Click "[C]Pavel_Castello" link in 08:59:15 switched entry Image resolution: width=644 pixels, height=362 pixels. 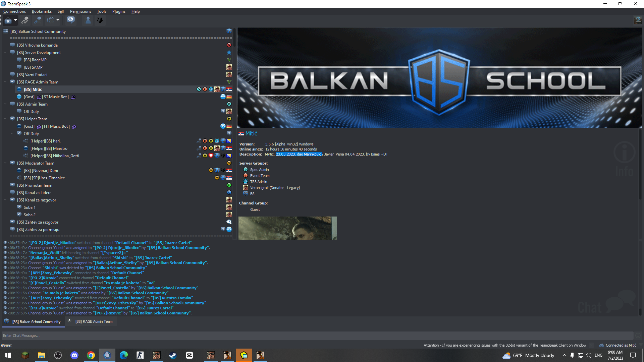(47, 283)
